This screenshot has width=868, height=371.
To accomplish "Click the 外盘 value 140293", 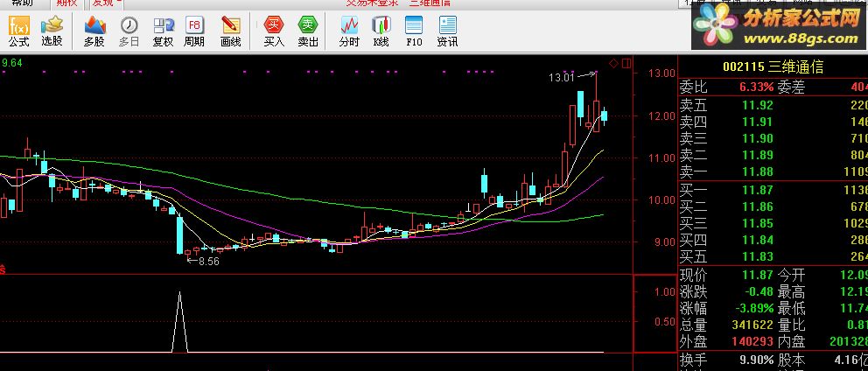I will coord(752,341).
